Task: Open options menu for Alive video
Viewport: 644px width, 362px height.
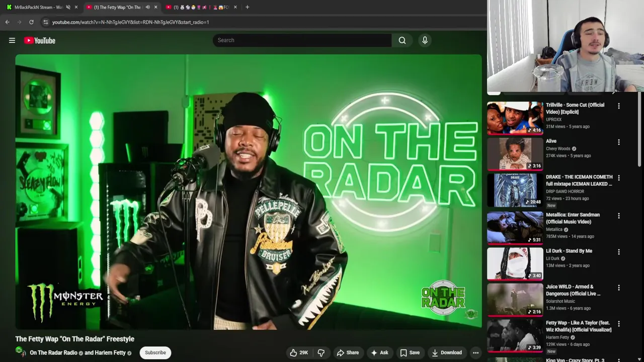Action: 619,142
